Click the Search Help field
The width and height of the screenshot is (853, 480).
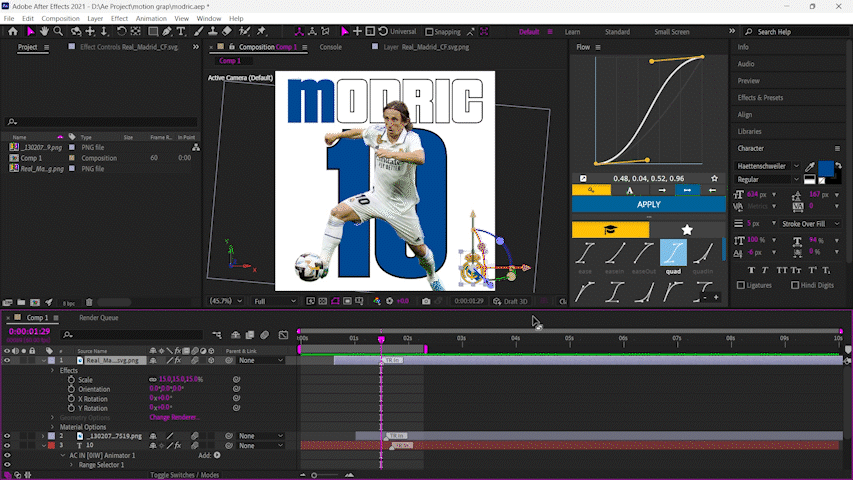click(x=798, y=32)
